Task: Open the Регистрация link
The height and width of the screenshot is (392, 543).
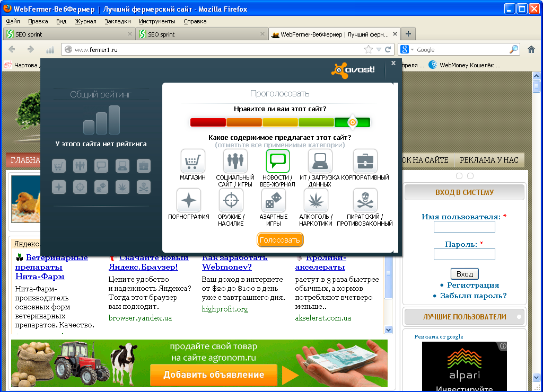Action: click(x=473, y=285)
